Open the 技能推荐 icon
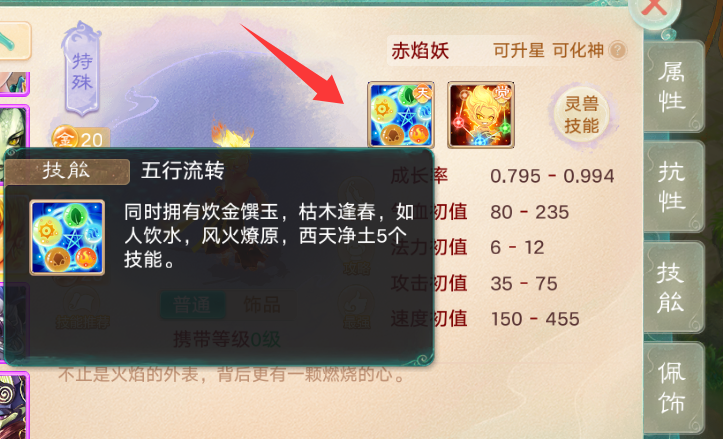 pos(83,308)
